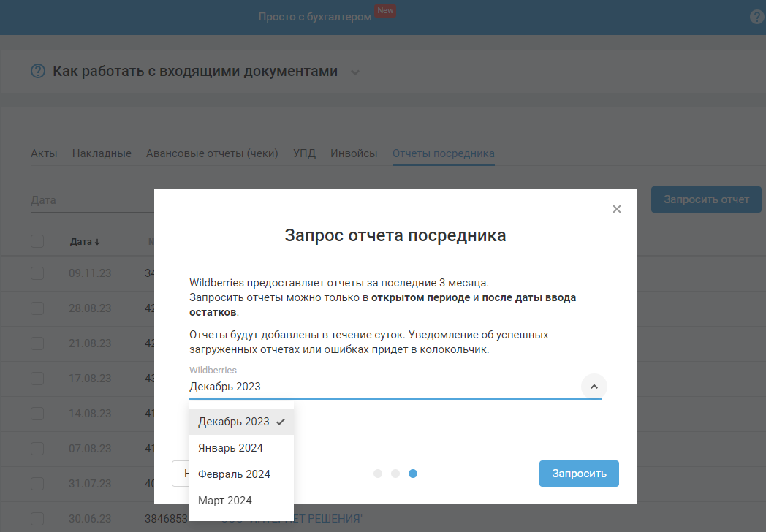Check the row dated 21.08.23
This screenshot has width=766, height=532.
pyautogui.click(x=37, y=343)
